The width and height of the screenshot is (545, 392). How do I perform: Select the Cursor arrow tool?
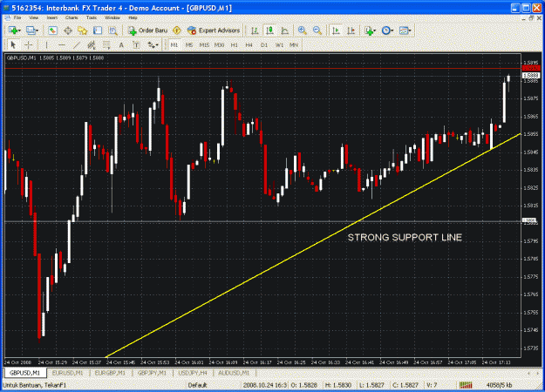(13, 44)
